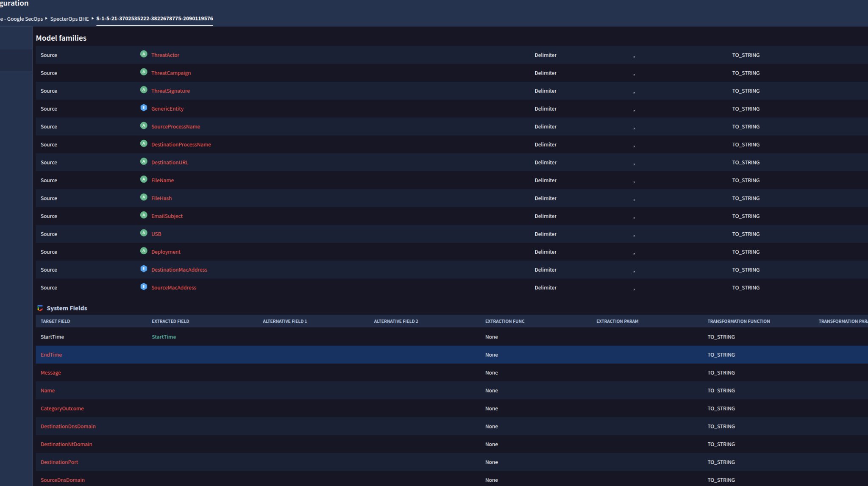The height and width of the screenshot is (486, 868).
Task: Open the ThreatCampaign model family
Action: click(x=171, y=73)
